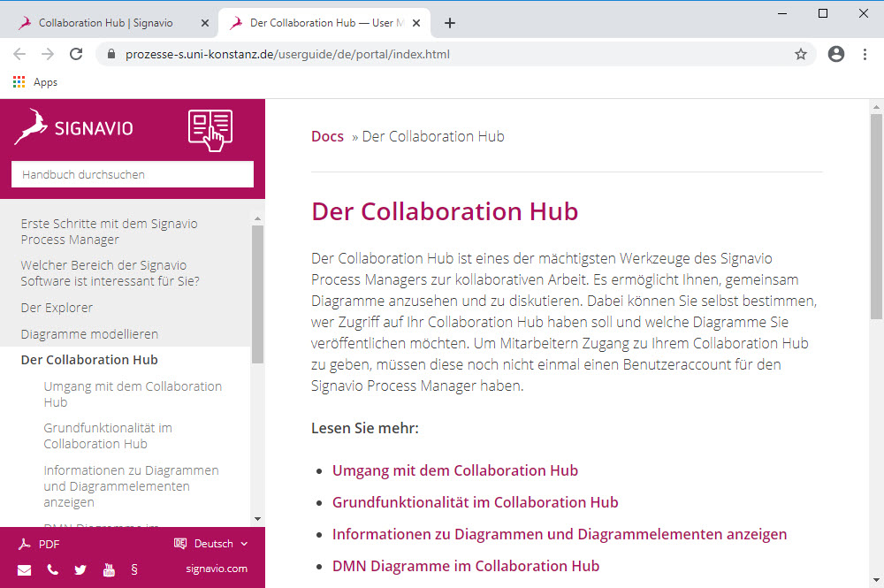Screen dimensions: 884x588
Task: Open Welcher Bereich der Signavio Software entry
Action: [x=110, y=273]
